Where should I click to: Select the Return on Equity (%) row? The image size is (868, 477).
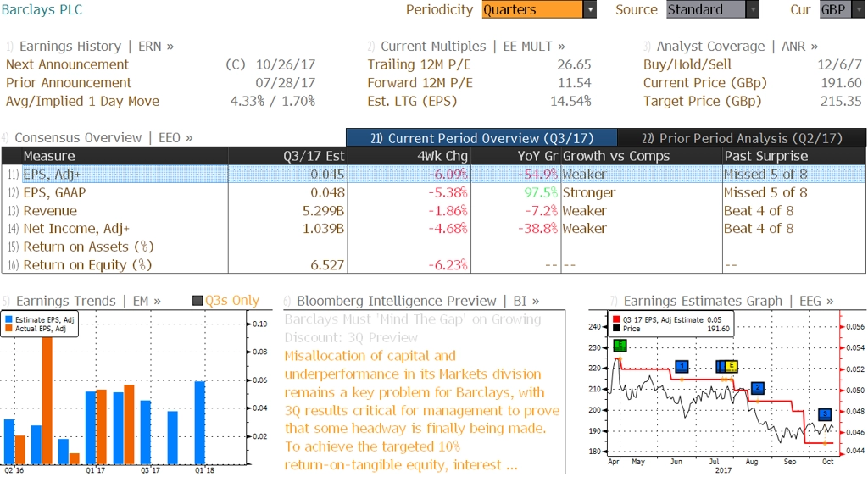click(x=433, y=265)
